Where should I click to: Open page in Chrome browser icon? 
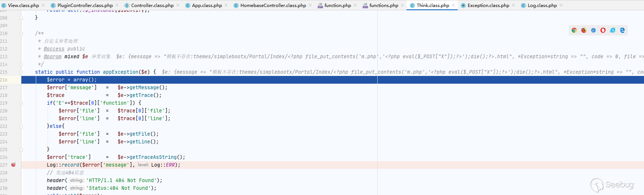click(574, 30)
